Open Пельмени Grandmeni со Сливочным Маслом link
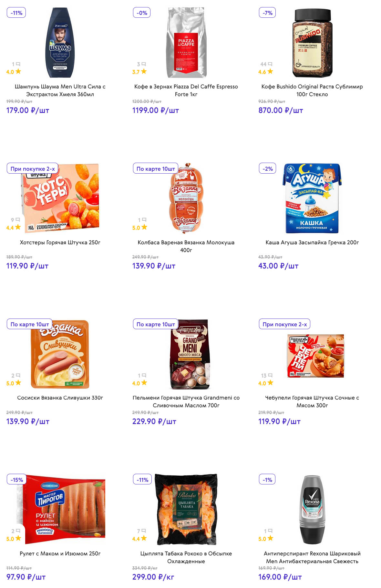Viewport: 381px width, 588px height. [186, 401]
